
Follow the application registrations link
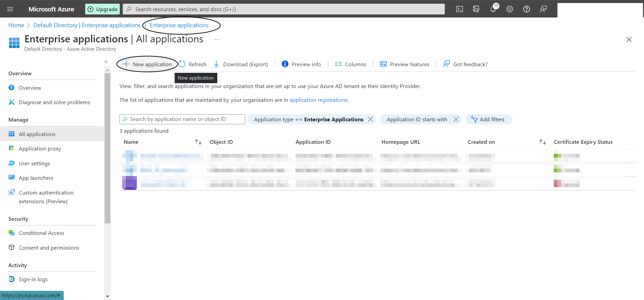click(319, 100)
